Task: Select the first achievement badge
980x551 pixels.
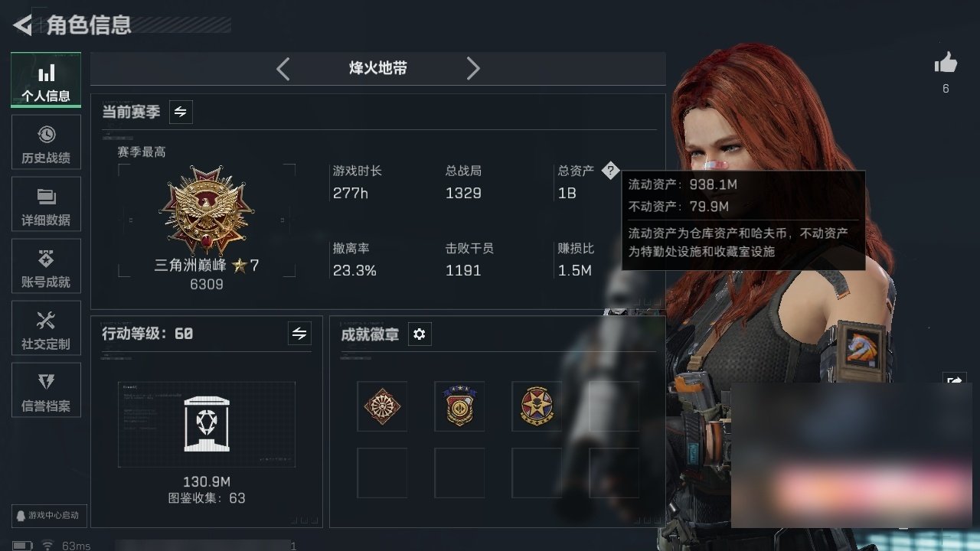Action: click(382, 406)
